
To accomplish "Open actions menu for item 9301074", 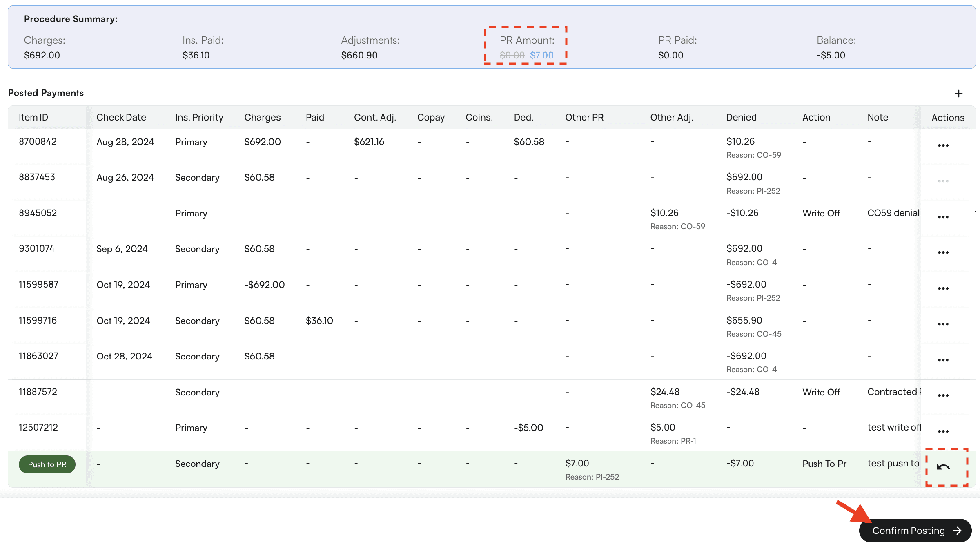I will coord(943,252).
